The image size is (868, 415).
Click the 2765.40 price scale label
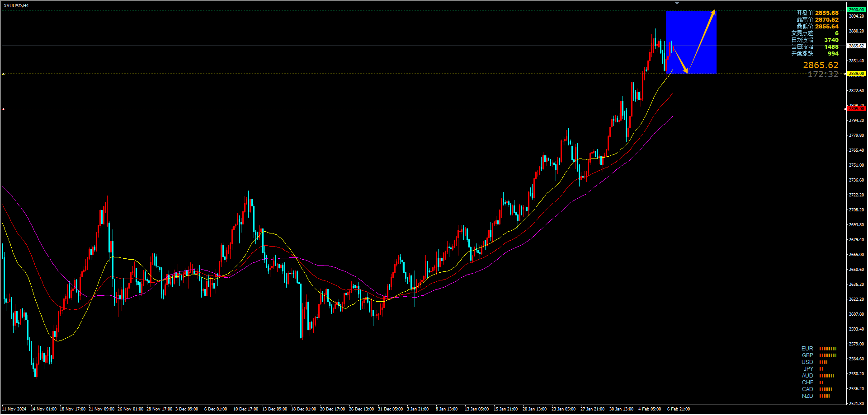pyautogui.click(x=857, y=150)
